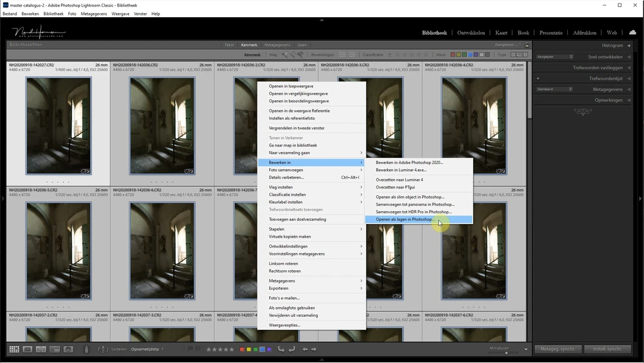Image resolution: width=644 pixels, height=363 pixels.
Task: Add a keyword with plus icon
Action: [x=538, y=79]
